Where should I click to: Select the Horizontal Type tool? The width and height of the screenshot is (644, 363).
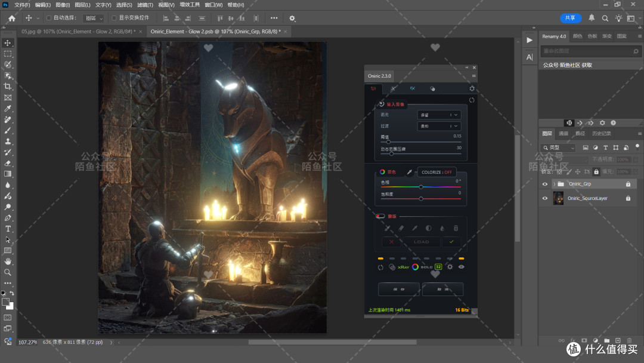pyautogui.click(x=8, y=229)
